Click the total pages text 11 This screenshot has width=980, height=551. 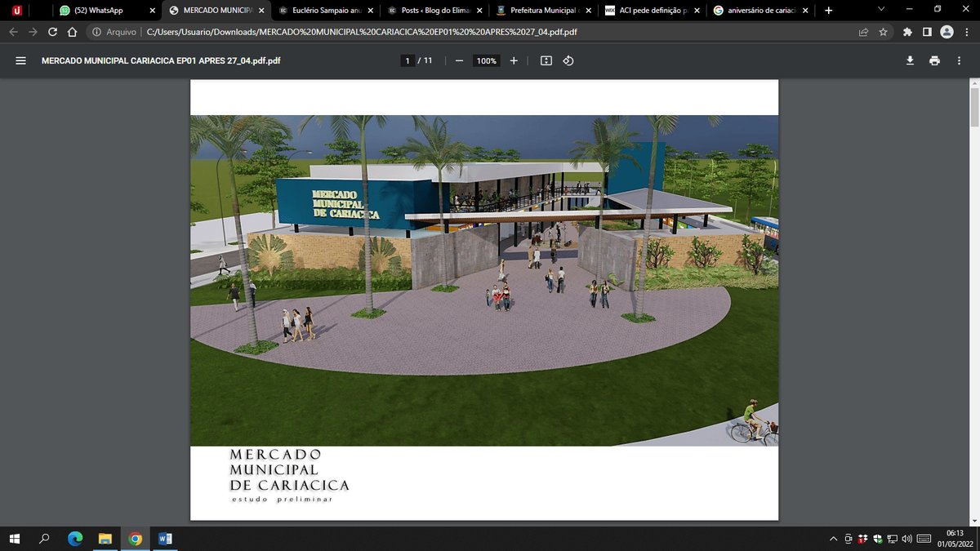pos(428,61)
